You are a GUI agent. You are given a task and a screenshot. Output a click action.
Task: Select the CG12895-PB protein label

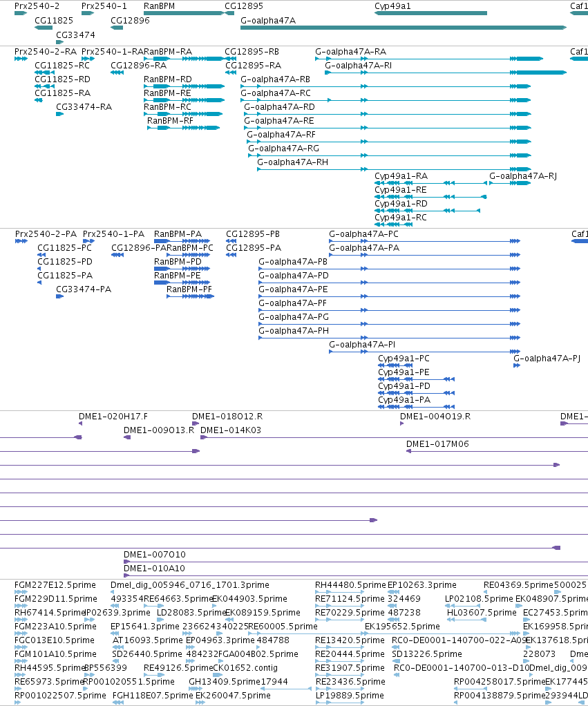pos(253,234)
